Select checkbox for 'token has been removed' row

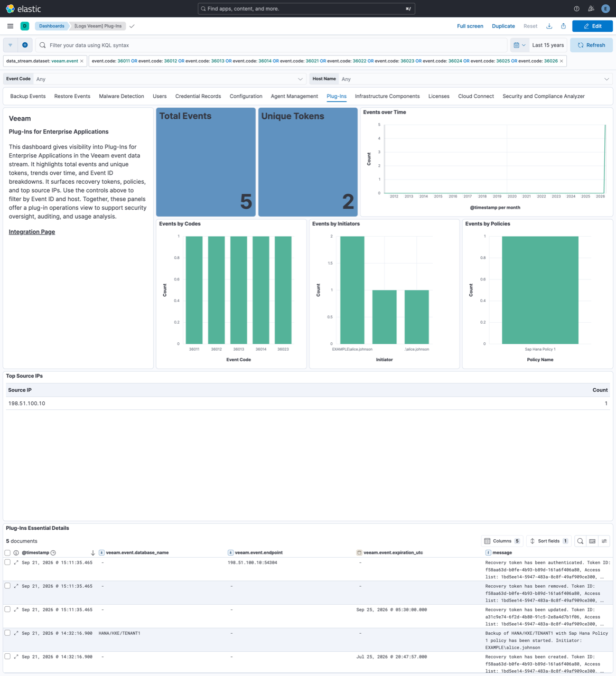[x=7, y=586]
